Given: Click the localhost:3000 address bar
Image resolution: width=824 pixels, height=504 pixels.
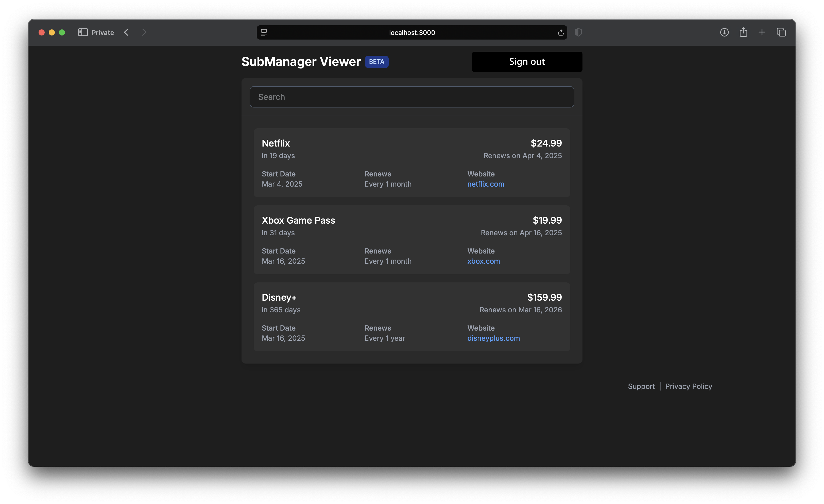Looking at the screenshot, I should (412, 32).
